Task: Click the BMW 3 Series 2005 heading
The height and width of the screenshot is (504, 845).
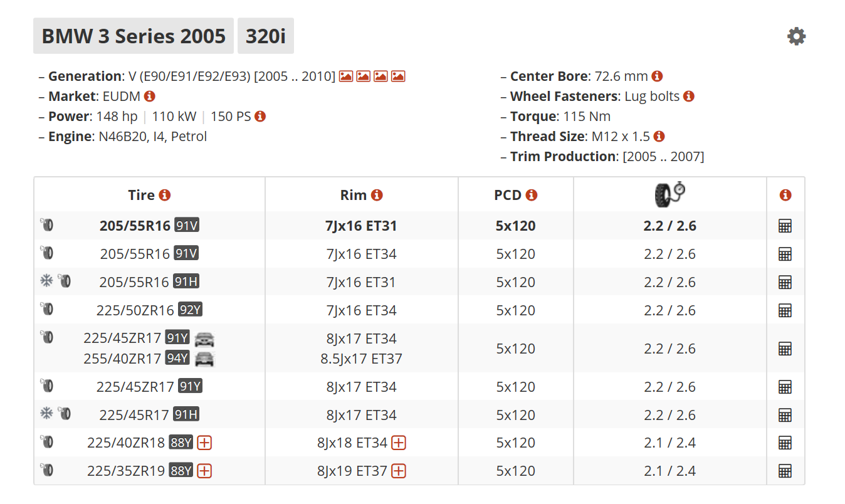Action: coord(134,36)
